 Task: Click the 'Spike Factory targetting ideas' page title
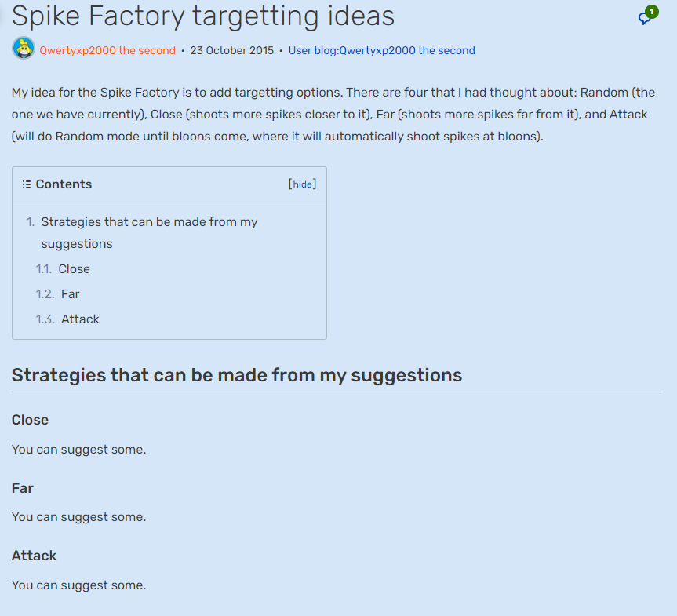[x=202, y=16]
